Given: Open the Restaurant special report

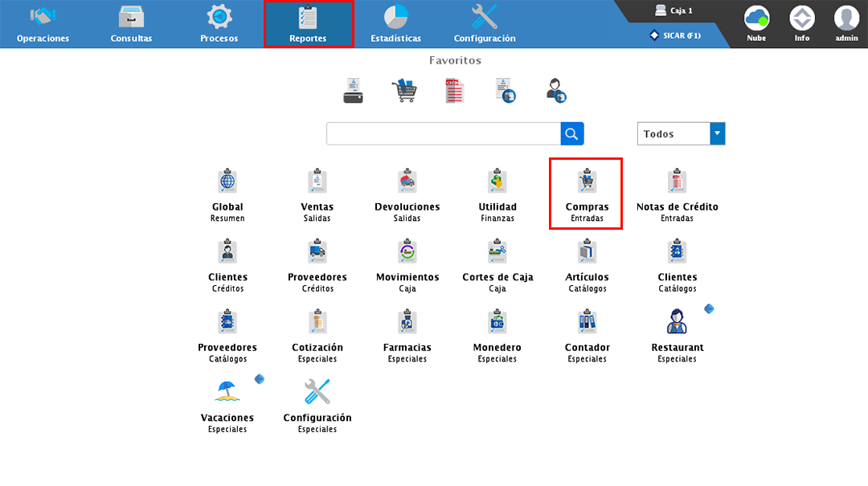Looking at the screenshot, I should point(677,334).
